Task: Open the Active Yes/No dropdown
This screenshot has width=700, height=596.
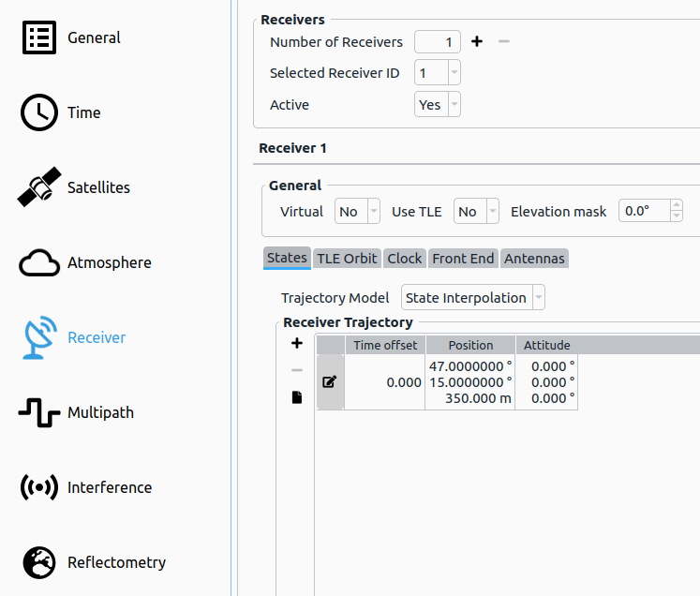Action: [x=438, y=105]
